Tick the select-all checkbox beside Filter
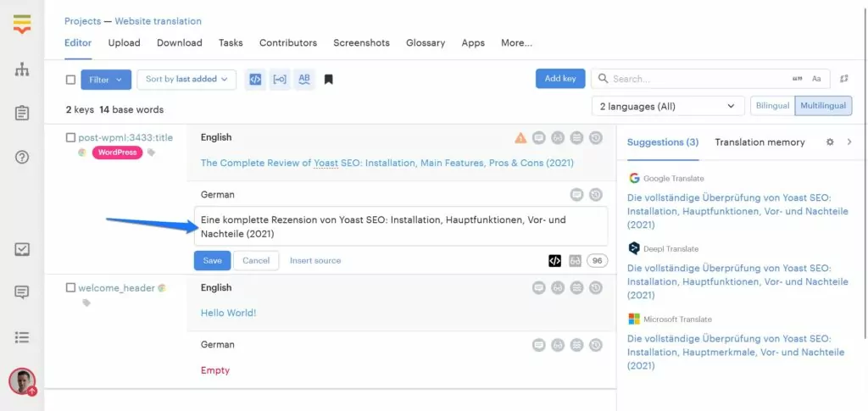 pos(70,80)
